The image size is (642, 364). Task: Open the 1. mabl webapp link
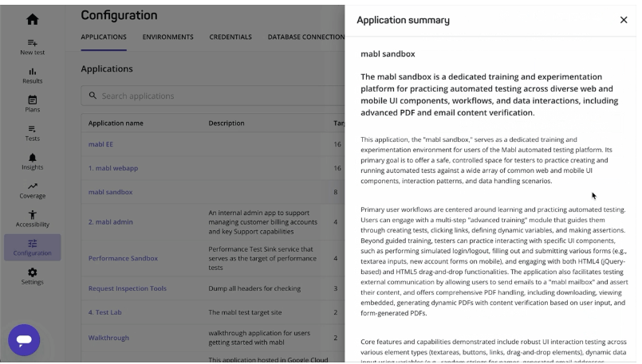click(113, 168)
